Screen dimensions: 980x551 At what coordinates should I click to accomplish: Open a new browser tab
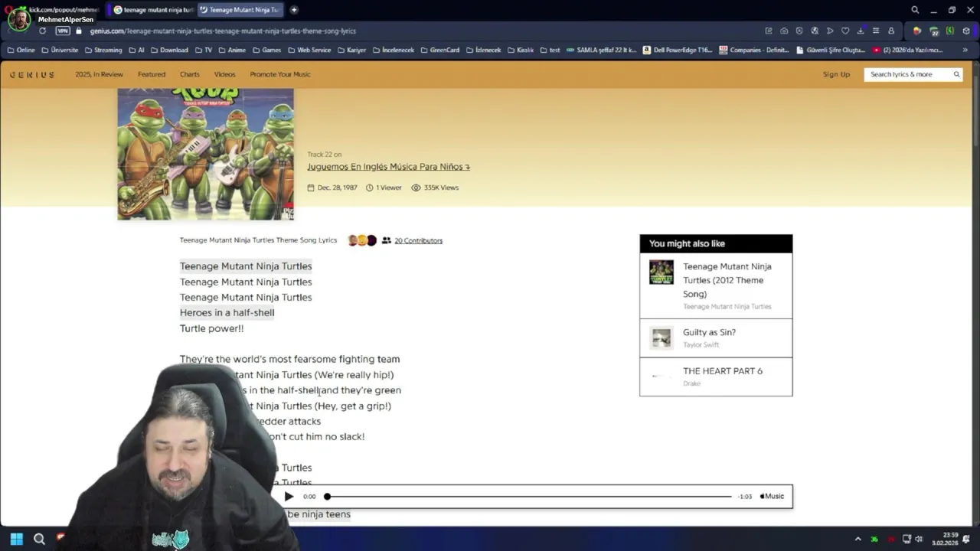pyautogui.click(x=294, y=10)
